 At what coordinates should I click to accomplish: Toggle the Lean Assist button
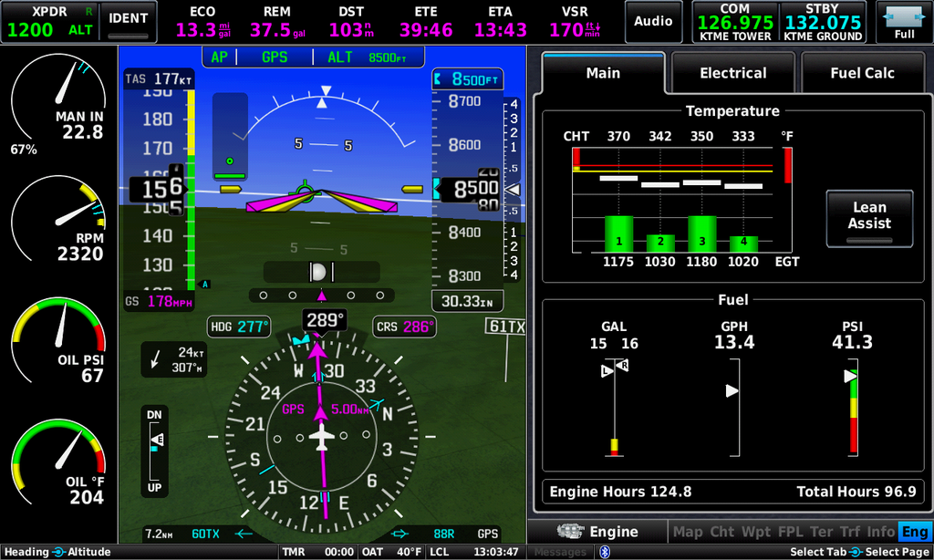[x=869, y=218]
